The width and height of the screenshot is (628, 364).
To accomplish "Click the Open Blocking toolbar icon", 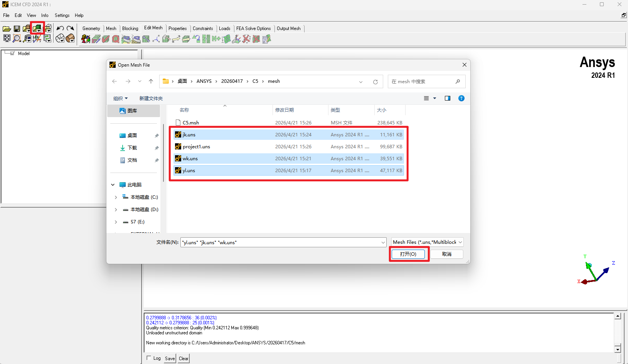I will click(48, 29).
